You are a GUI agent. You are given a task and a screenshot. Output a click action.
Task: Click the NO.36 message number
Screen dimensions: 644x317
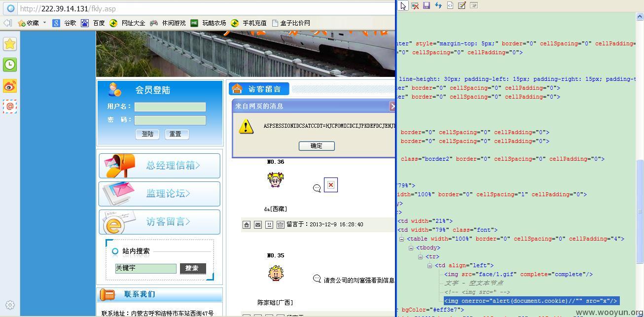click(x=276, y=162)
